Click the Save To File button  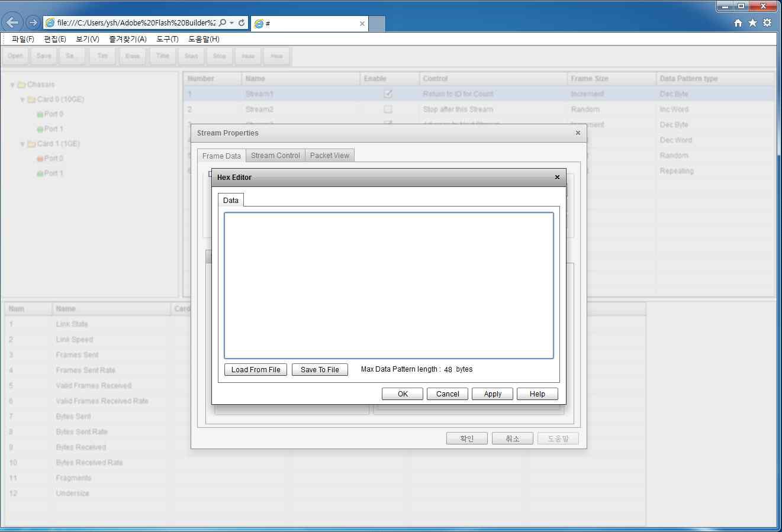[x=320, y=369]
